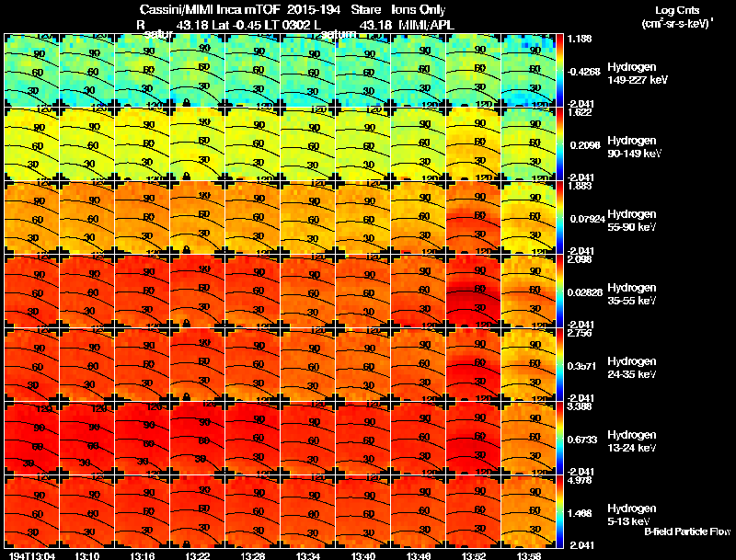Screen dimensions: 736x560
Task: Click the 0.07924 color scale midpoint value
Action: (x=586, y=219)
